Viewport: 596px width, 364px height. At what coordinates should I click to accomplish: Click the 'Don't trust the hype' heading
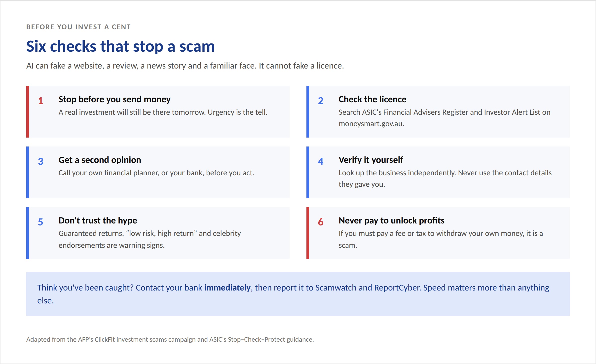coord(98,220)
